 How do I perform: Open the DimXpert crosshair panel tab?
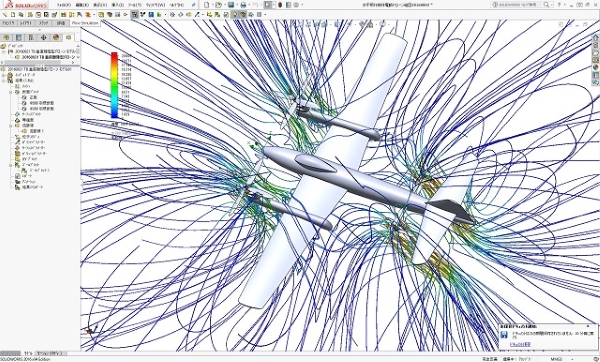click(x=43, y=38)
